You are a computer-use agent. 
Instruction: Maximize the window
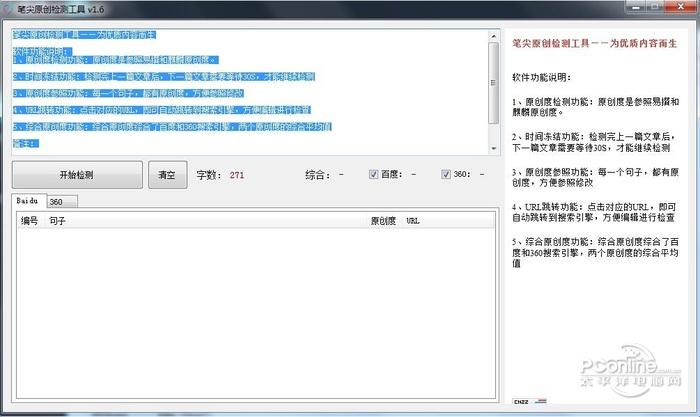(655, 7)
